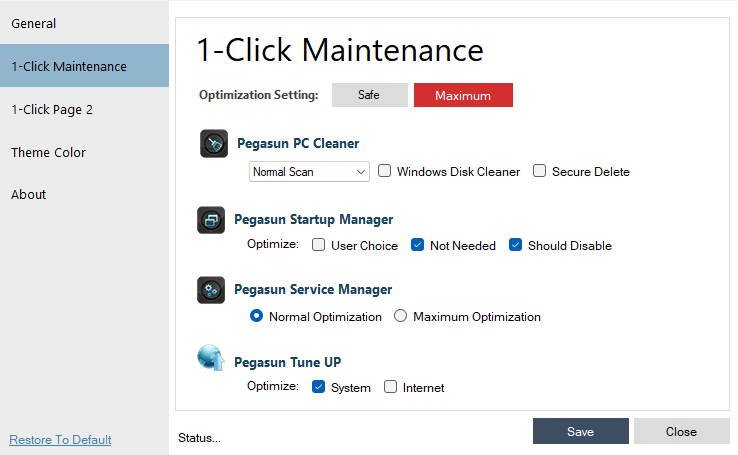Viewport: 738px width, 455px height.
Task: Enable the Windows Disk Cleaner checkbox
Action: pos(385,172)
